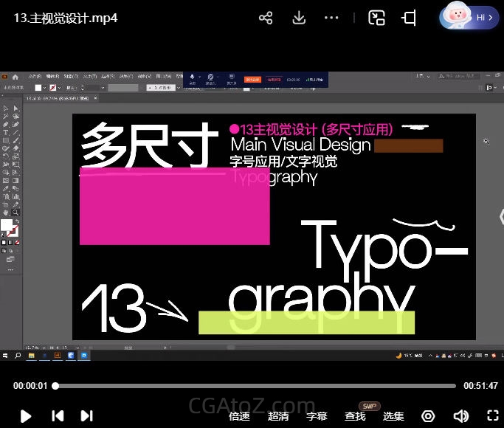Mute the video volume
504x428 pixels.
(460, 415)
